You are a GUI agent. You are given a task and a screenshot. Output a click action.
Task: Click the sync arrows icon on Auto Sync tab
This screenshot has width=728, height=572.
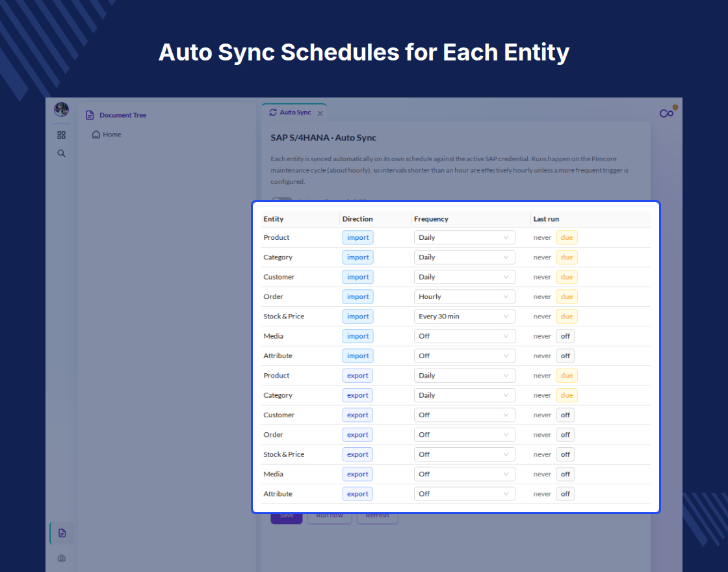(273, 112)
